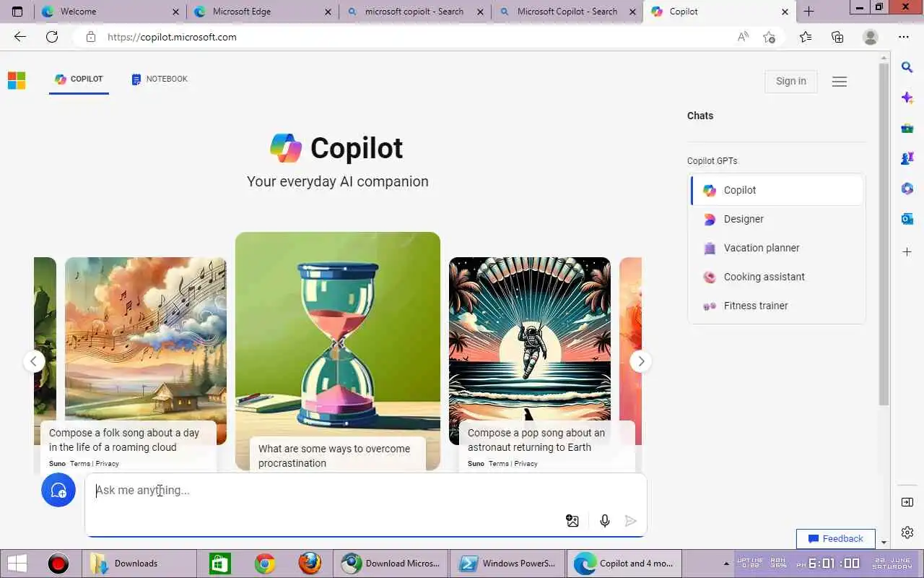Select Fitness trainer GPT
924x578 pixels.
pos(777,306)
